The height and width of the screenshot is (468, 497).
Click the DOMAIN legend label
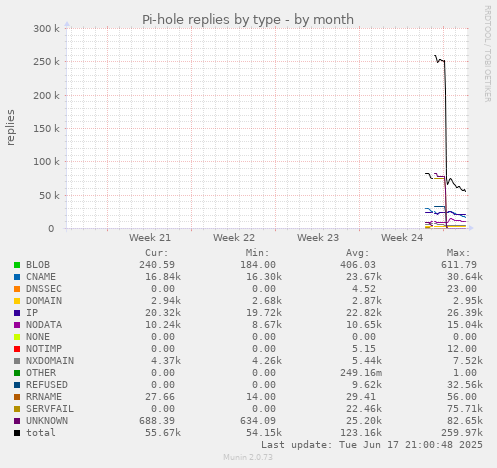(44, 301)
